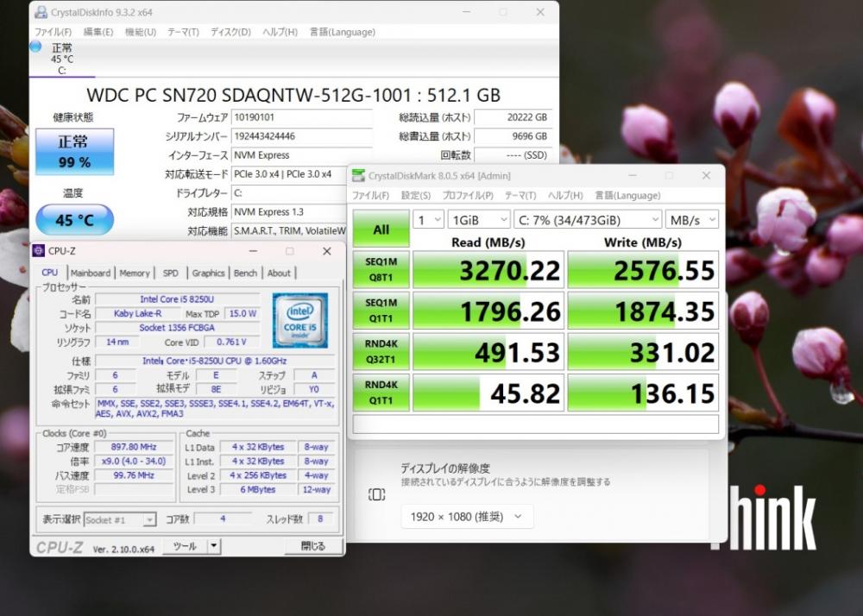Minimize the CrystalDiskMark window
This screenshot has width=863, height=616.
coord(633,175)
